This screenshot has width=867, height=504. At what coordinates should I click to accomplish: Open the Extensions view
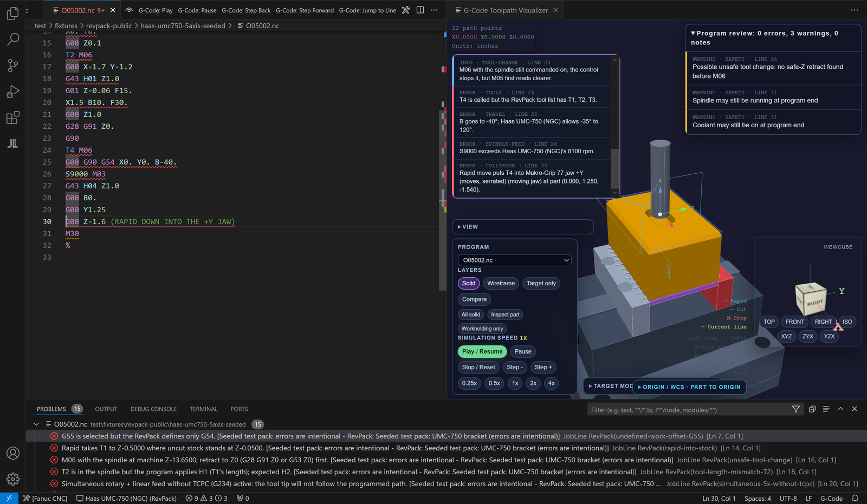click(x=13, y=117)
